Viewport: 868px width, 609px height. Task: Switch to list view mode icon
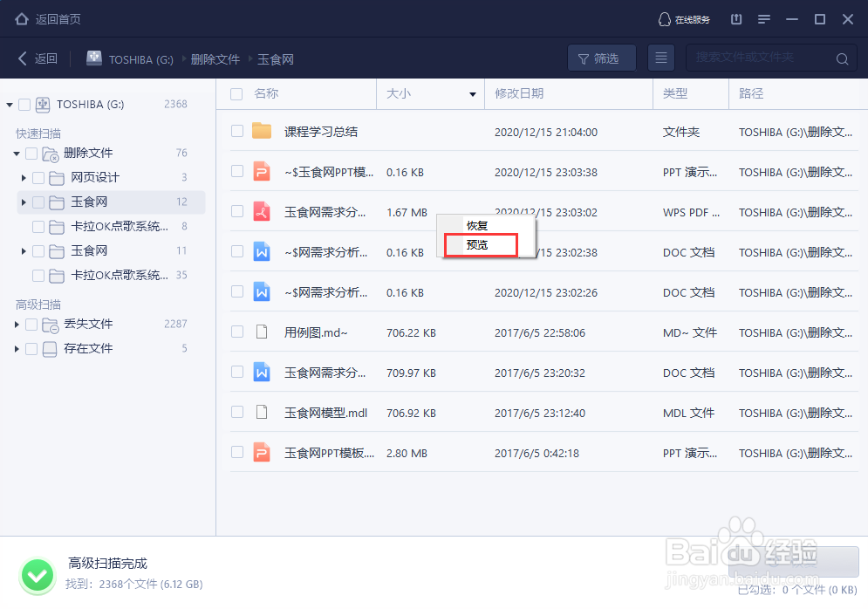click(661, 58)
